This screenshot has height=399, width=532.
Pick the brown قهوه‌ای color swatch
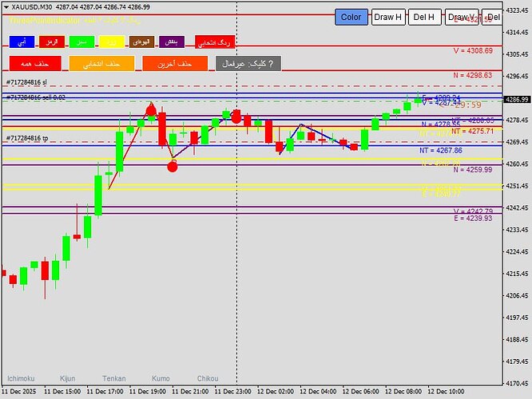click(142, 41)
